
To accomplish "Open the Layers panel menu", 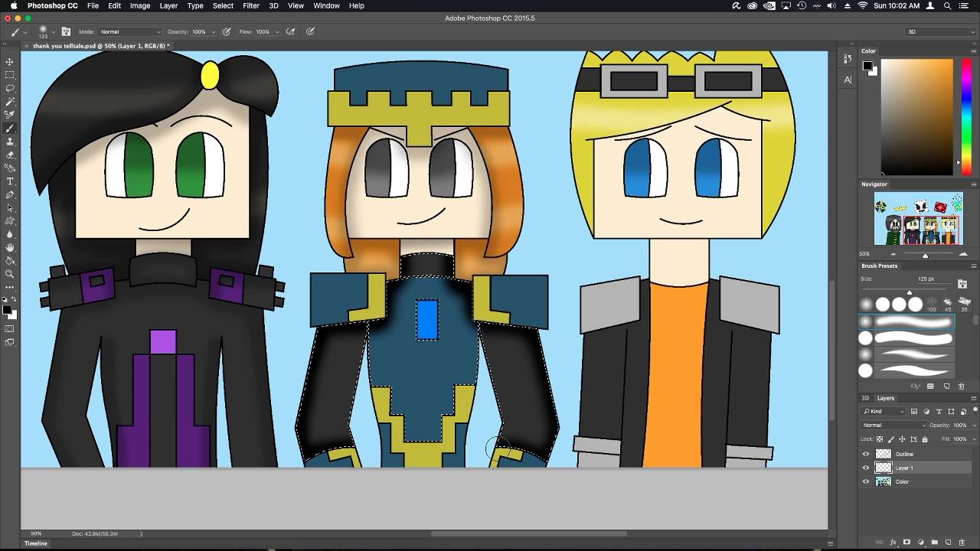I will click(x=974, y=398).
